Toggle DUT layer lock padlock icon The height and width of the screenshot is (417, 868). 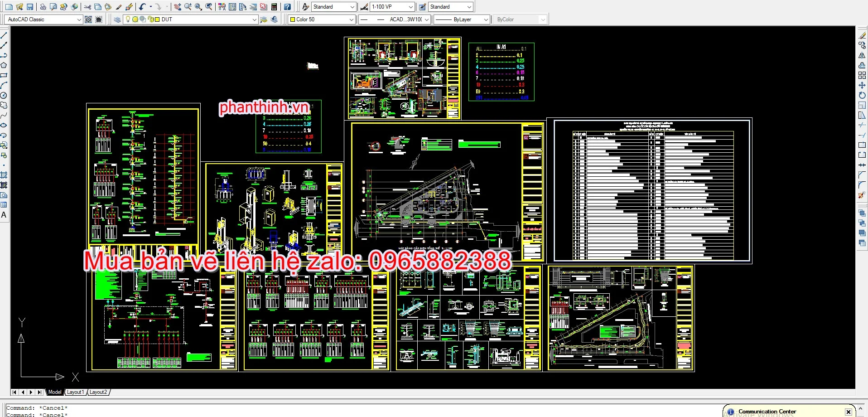coord(150,19)
